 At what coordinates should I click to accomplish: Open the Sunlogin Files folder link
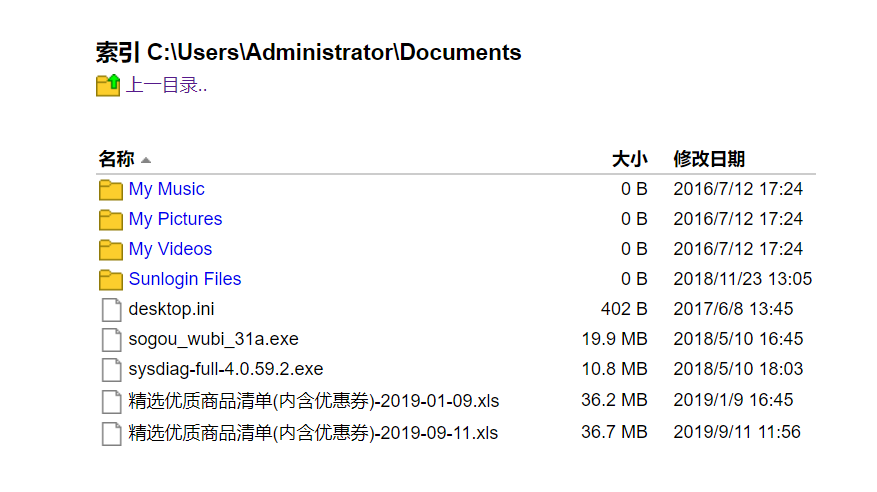185,279
